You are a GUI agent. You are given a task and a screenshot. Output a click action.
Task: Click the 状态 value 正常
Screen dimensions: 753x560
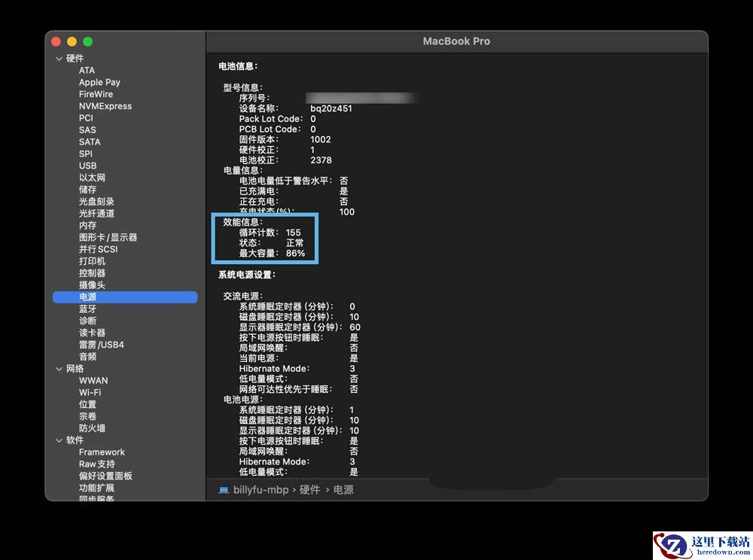click(295, 243)
